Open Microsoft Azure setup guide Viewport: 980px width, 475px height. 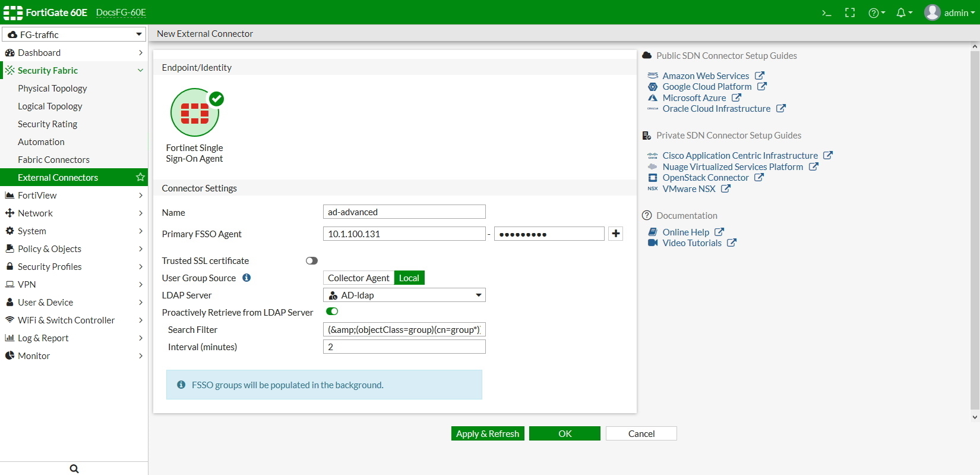tap(694, 97)
